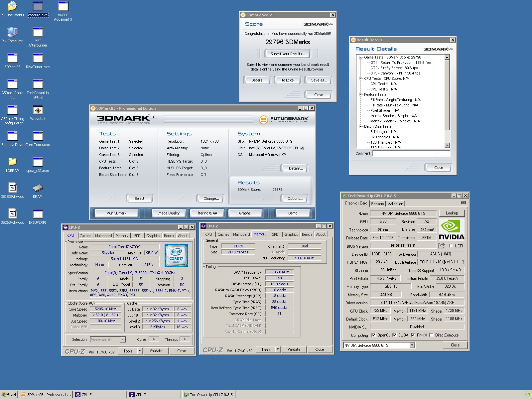Screen dimensions: 532x399
Task: Toggle the UEFI checkbox in GPU-Z
Action: pos(451,246)
